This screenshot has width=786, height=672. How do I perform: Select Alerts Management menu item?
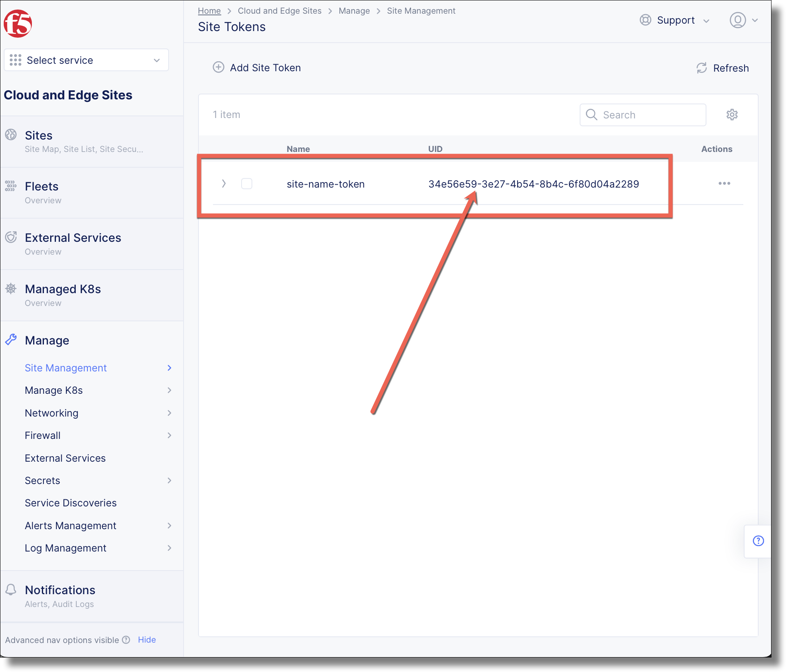[x=70, y=525]
